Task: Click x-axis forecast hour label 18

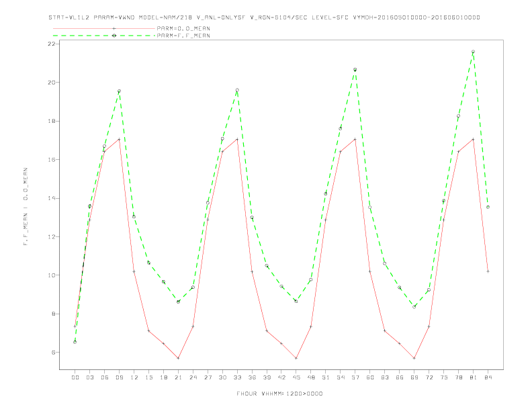Action: click(x=163, y=377)
